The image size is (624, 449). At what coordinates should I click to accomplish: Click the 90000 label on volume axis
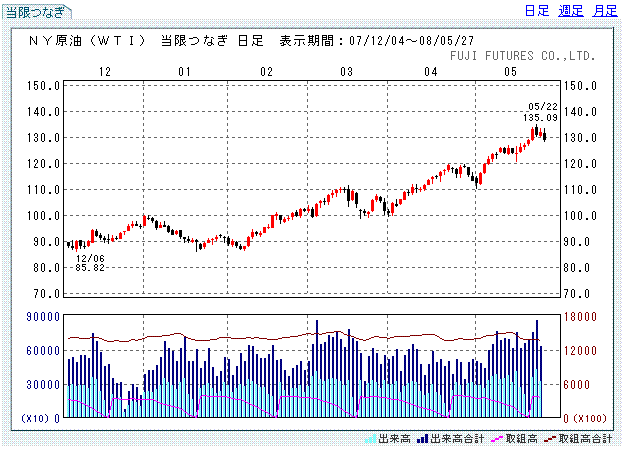(40, 317)
